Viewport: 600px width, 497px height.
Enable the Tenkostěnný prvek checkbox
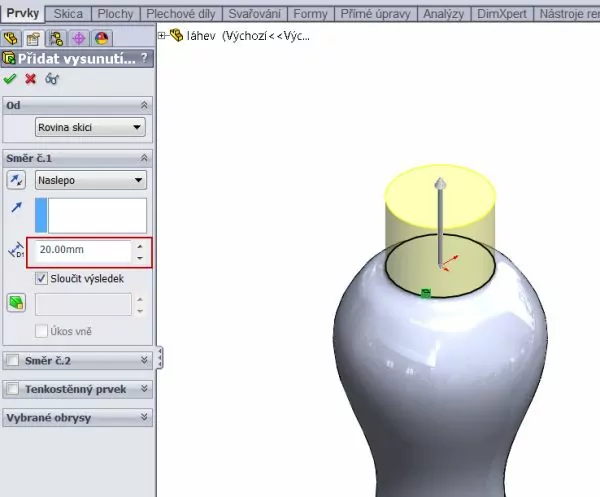pos(12,389)
